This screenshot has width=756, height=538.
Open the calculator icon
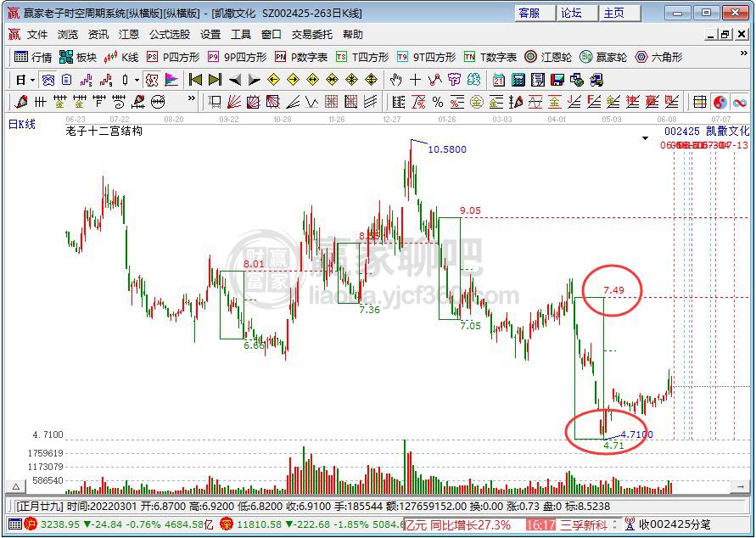click(x=518, y=80)
